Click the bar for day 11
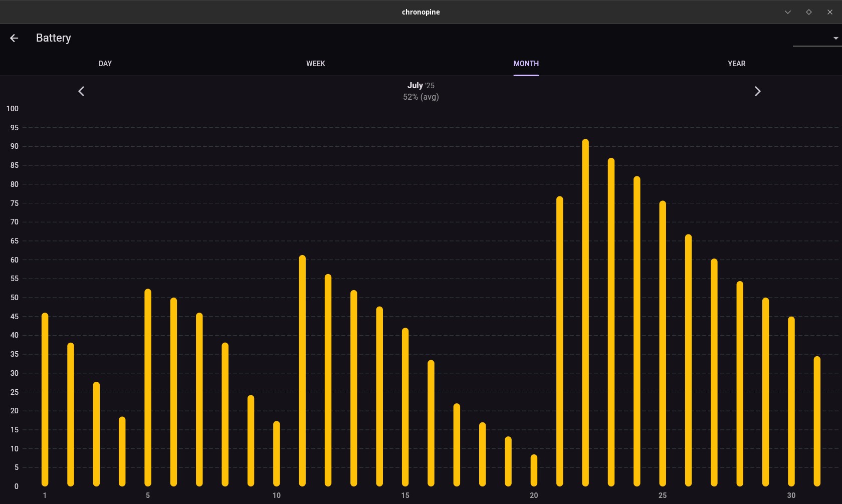The image size is (842, 504). point(302,371)
